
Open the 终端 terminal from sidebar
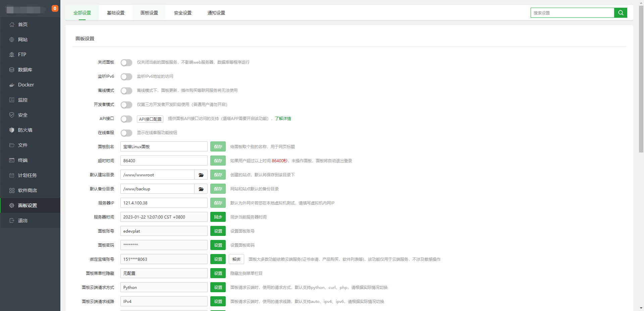(23, 160)
